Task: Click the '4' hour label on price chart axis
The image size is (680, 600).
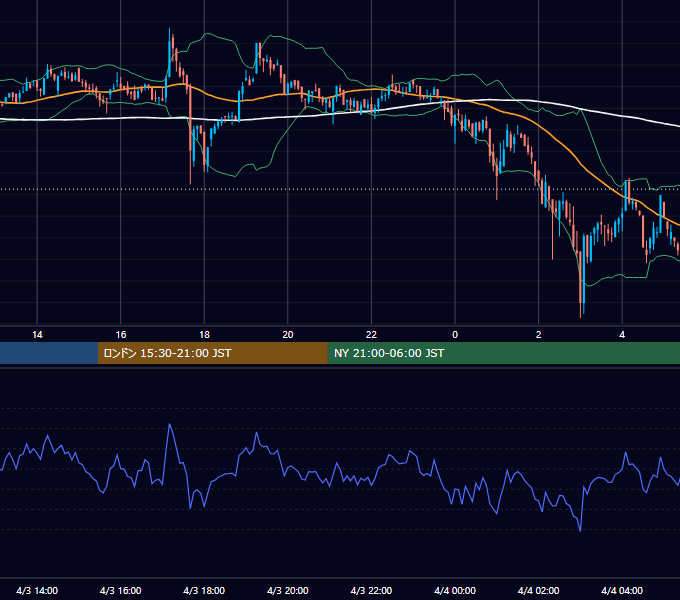Action: 622,335
